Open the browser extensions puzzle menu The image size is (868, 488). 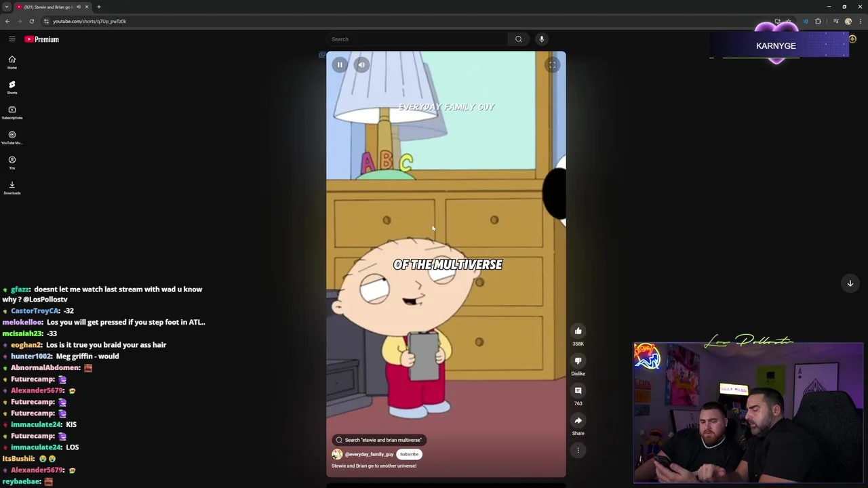[818, 21]
